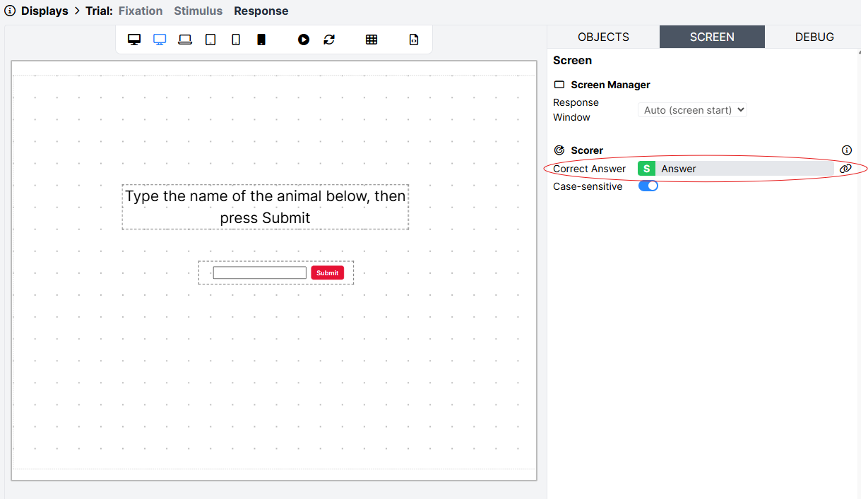Click the Screen Manager icon
This screenshot has height=499, width=868.
click(559, 85)
